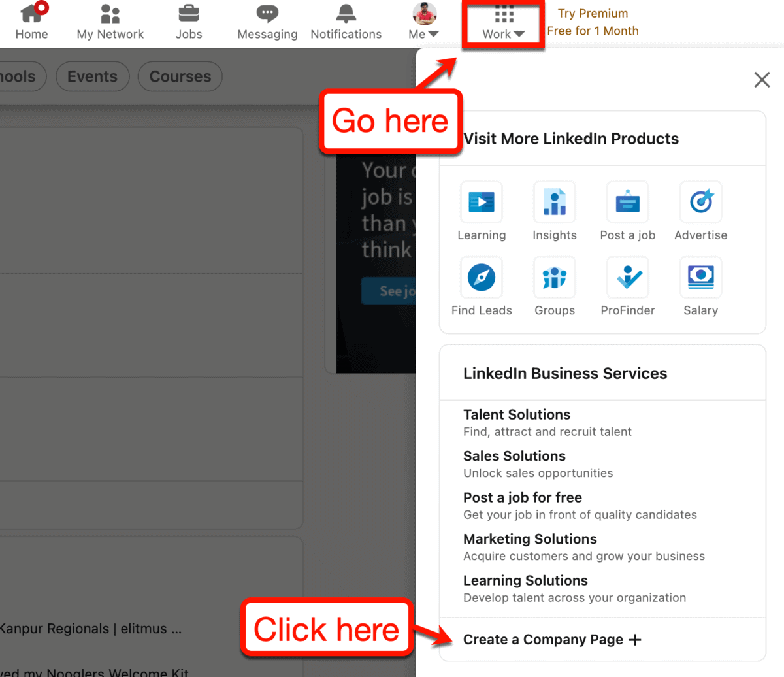This screenshot has width=784, height=677.
Task: Click the Advertise label under its icon
Action: coord(701,235)
